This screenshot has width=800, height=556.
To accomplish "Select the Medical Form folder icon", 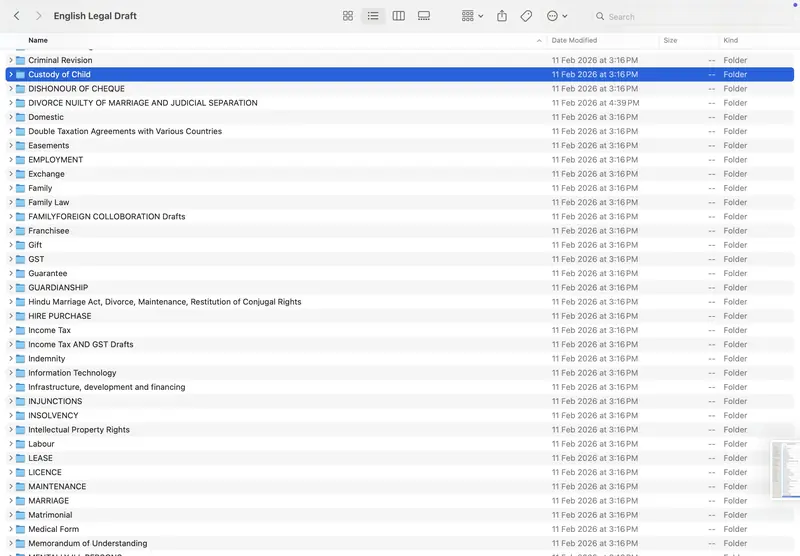I will (20, 529).
